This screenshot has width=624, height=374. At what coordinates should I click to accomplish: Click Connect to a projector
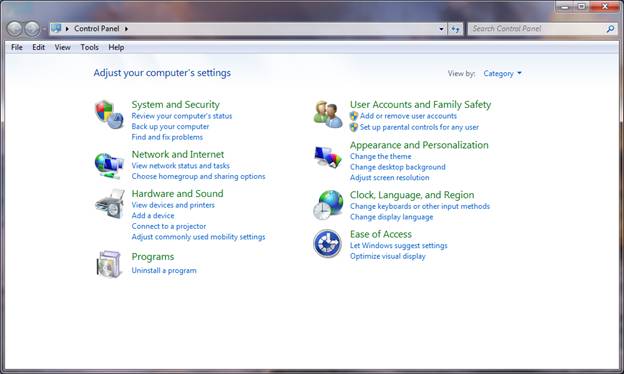pyautogui.click(x=169, y=226)
